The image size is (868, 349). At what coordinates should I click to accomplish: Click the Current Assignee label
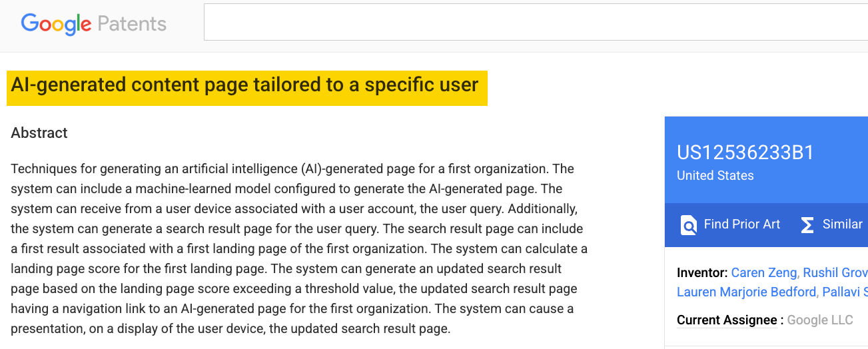727,320
